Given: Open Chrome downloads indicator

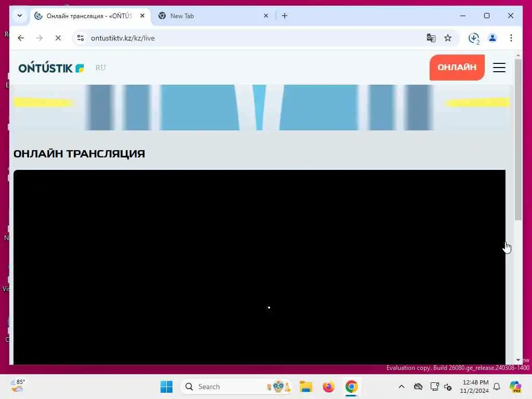Looking at the screenshot, I should click(474, 38).
